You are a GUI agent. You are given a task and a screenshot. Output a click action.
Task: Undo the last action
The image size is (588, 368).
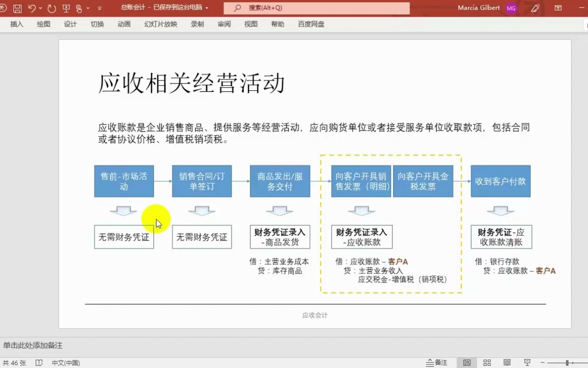tap(32, 8)
